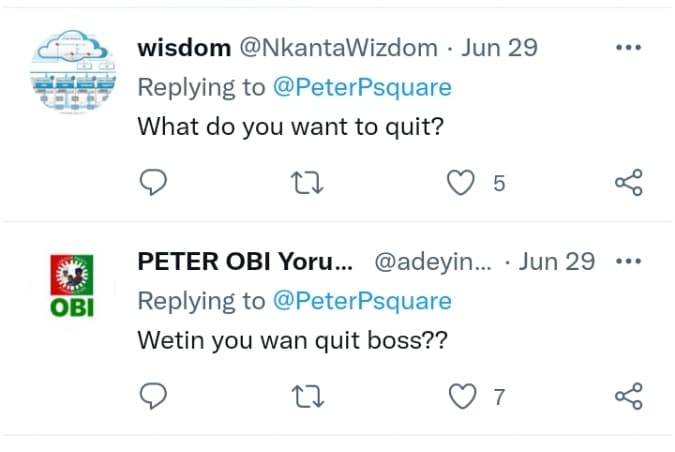The height and width of the screenshot is (452, 675).
Task: Click the display name 'PETER OBI Yoru...'
Action: click(245, 262)
